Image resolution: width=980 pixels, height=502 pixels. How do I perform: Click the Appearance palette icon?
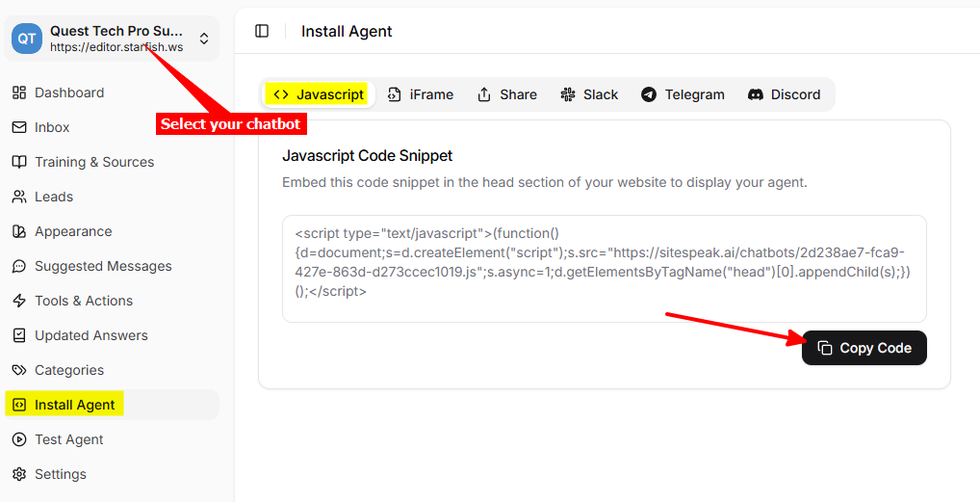(18, 231)
